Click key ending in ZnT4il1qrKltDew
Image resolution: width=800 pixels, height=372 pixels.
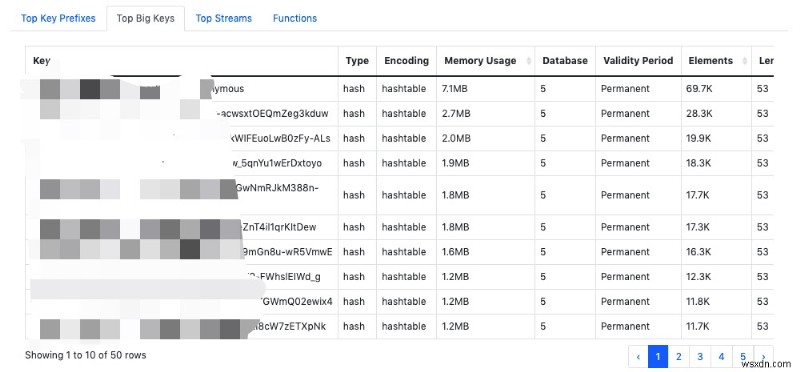pyautogui.click(x=278, y=227)
